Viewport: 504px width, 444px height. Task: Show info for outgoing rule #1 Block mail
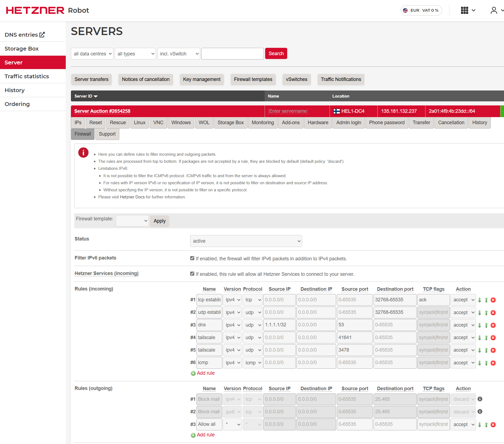480,399
